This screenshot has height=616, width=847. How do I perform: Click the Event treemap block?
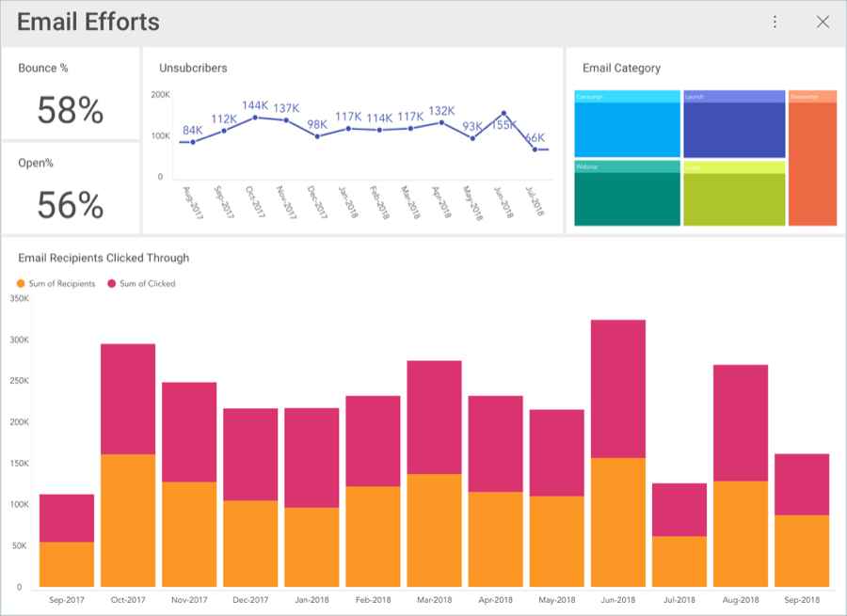pyautogui.click(x=734, y=197)
